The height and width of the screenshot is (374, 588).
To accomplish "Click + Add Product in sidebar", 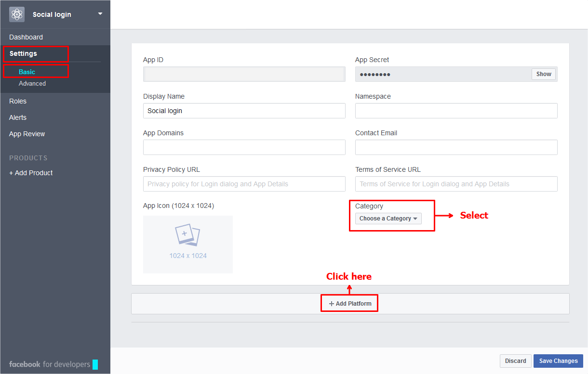I will pos(31,173).
